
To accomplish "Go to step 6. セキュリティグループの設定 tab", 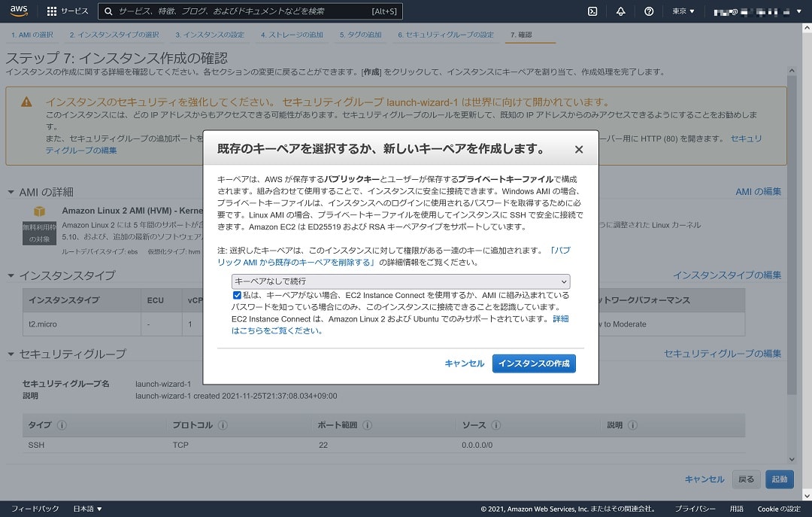I will click(x=445, y=35).
